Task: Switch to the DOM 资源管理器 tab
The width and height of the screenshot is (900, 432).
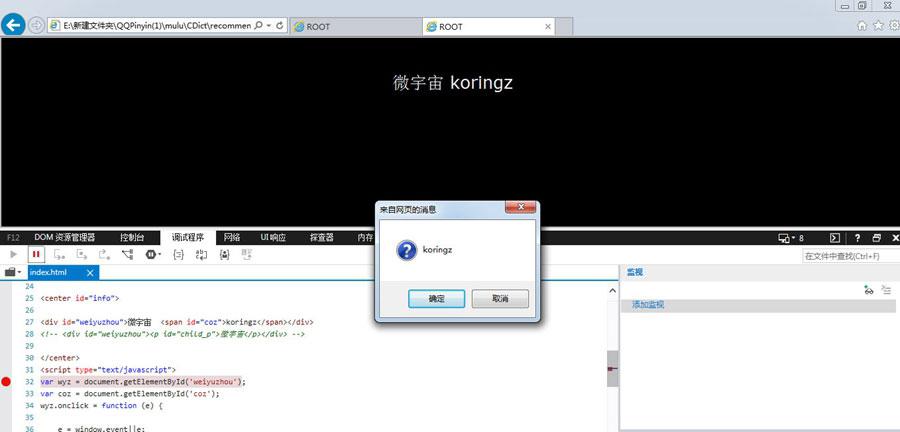Action: (x=64, y=238)
